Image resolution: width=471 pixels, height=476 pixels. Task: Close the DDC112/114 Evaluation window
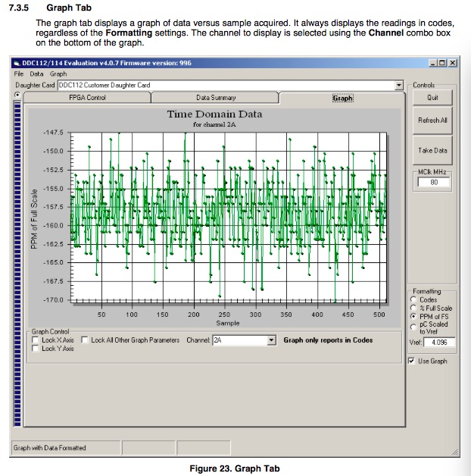point(453,63)
